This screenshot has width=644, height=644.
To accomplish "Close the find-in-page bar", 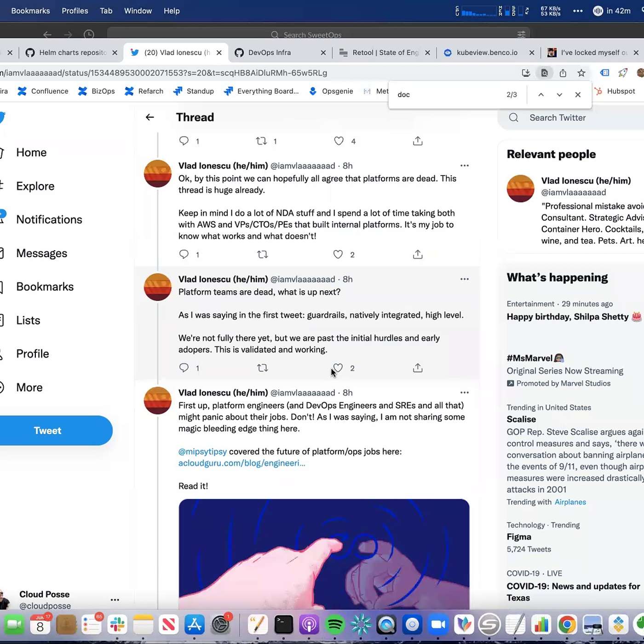I will click(x=578, y=95).
